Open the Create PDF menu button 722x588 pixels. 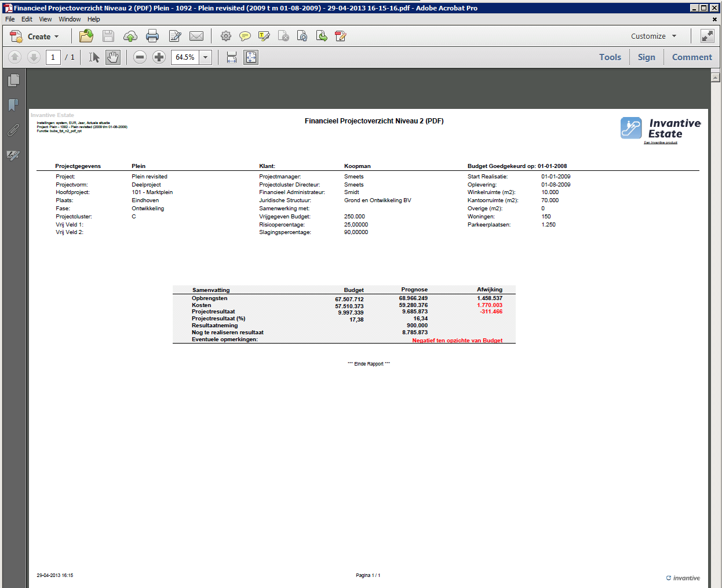34,36
